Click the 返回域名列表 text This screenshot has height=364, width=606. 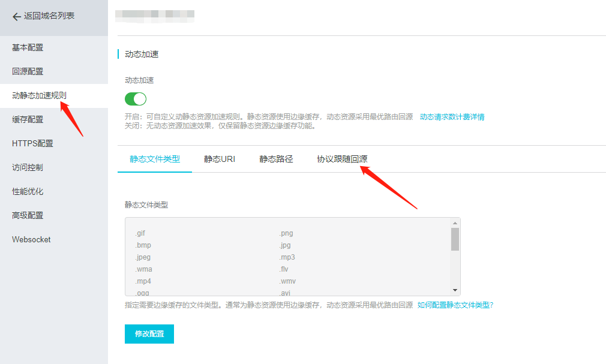coord(49,16)
